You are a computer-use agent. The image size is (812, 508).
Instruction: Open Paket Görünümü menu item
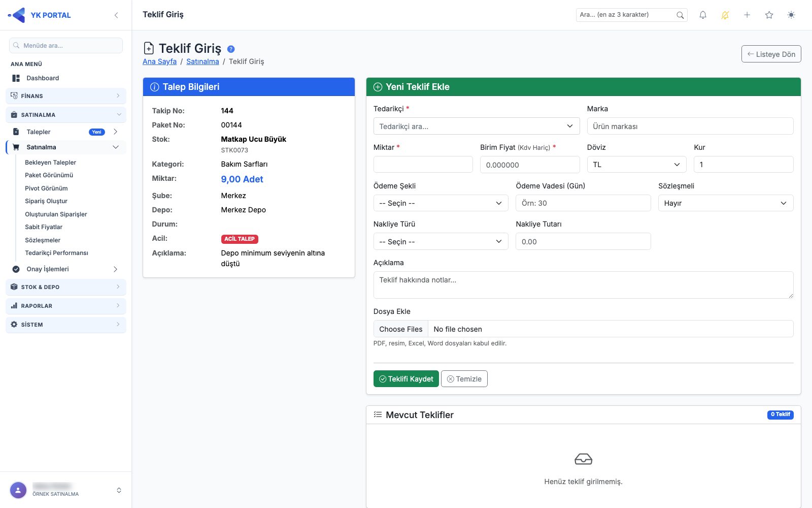tap(49, 175)
